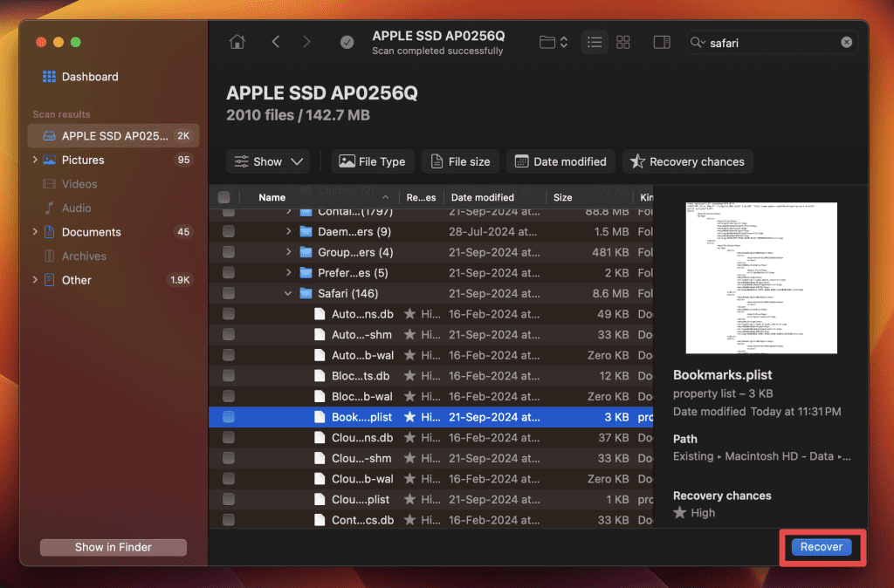The height and width of the screenshot is (588, 894).
Task: Sort by the Re...es column header
Action: 421,197
